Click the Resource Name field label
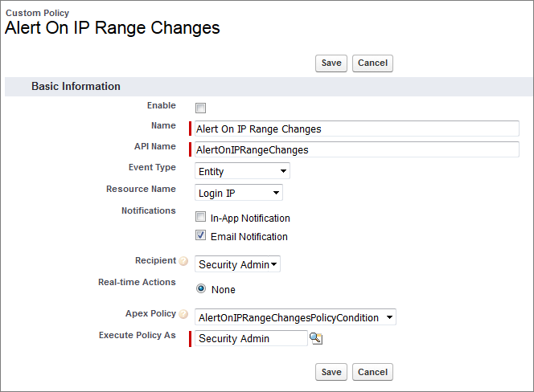The width and height of the screenshot is (534, 392). coord(141,189)
